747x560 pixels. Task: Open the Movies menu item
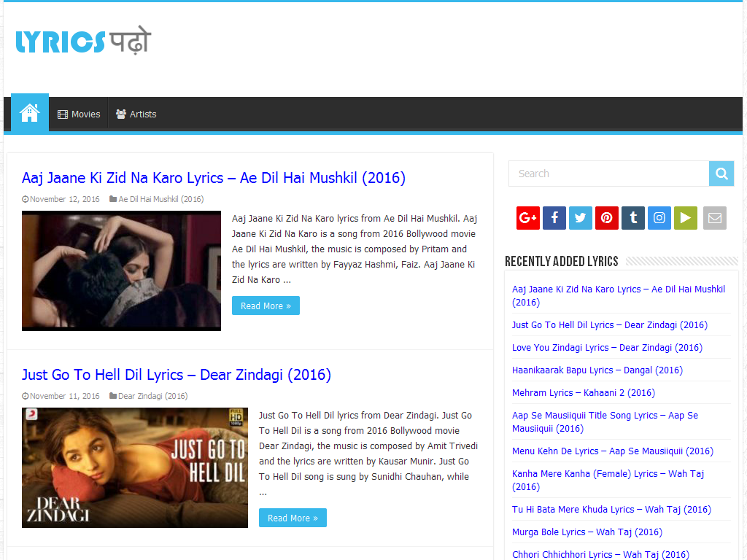pyautogui.click(x=79, y=114)
